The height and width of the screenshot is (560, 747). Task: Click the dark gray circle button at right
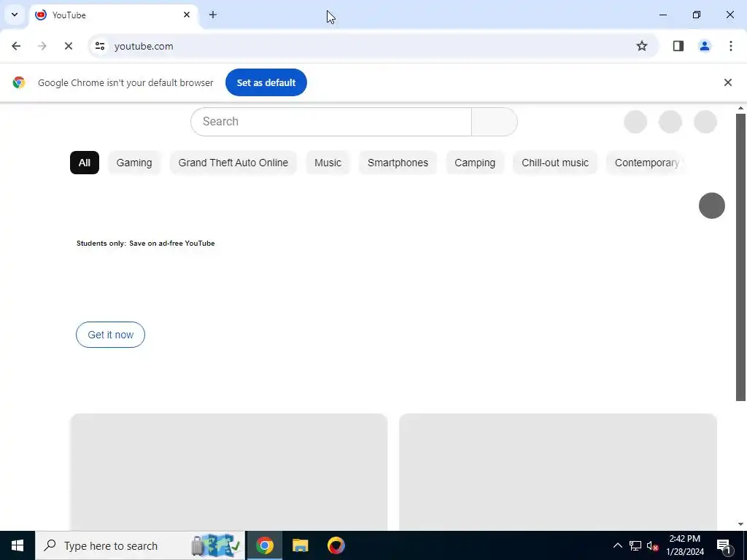coord(712,206)
